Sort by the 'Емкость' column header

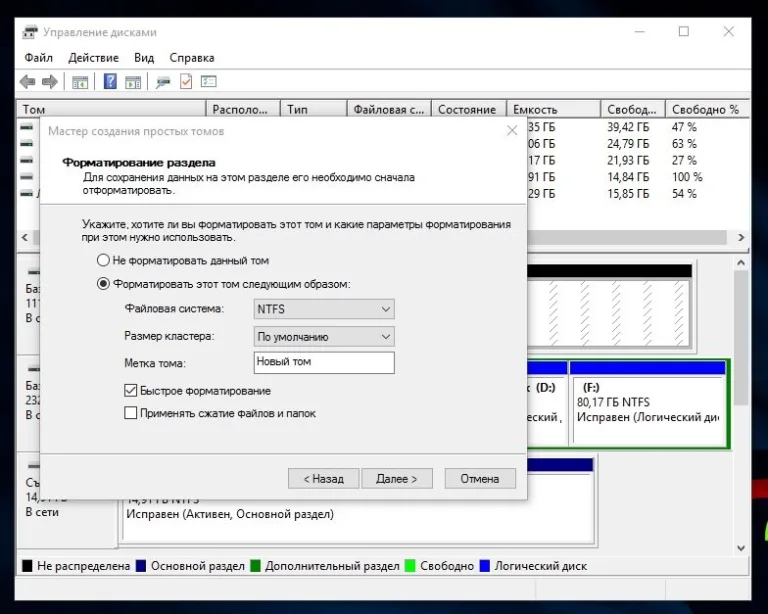click(x=553, y=109)
